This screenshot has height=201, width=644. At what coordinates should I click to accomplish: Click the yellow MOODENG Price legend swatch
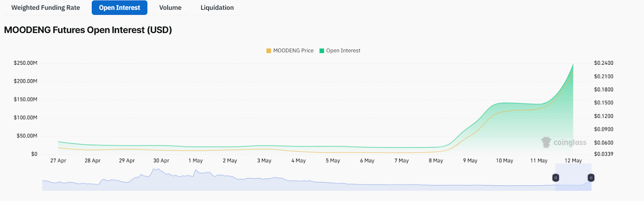(268, 51)
